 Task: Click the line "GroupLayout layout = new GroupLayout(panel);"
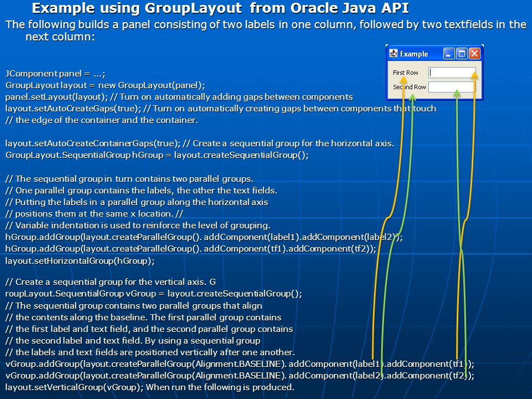tap(105, 85)
